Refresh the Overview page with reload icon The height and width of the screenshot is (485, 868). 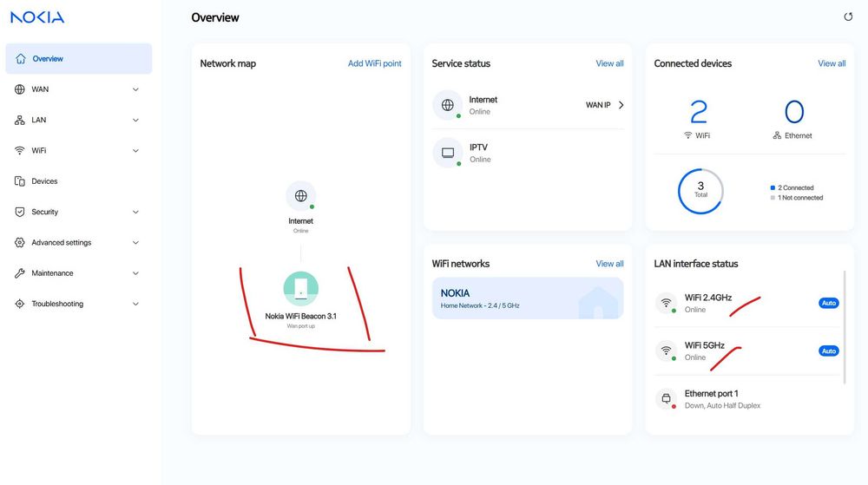point(848,16)
